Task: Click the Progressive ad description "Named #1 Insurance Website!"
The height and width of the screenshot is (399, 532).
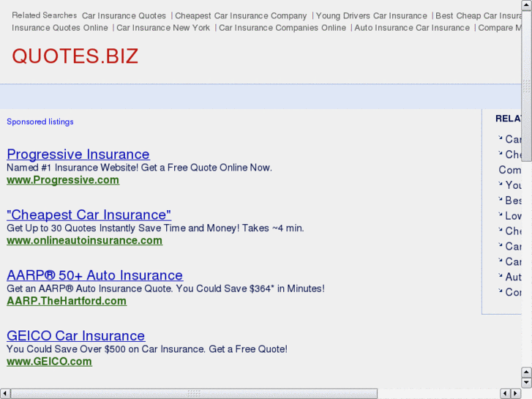Action: coord(72,168)
